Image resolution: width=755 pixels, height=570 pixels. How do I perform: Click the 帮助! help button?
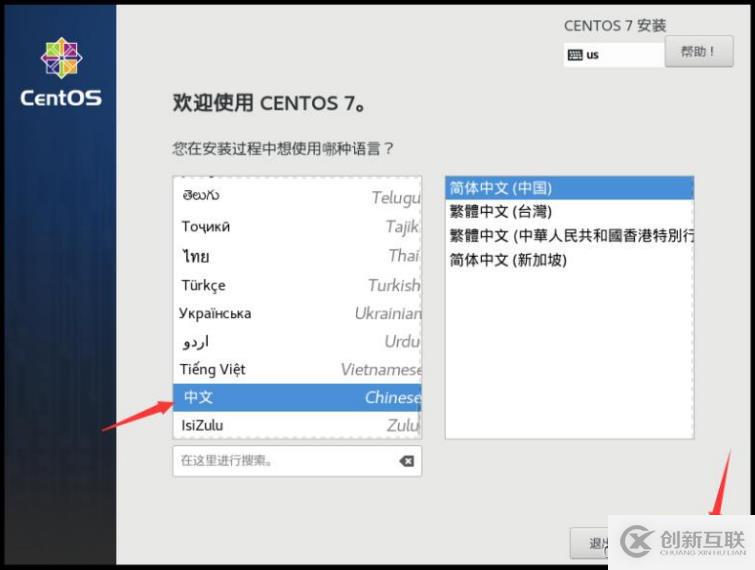coord(699,51)
